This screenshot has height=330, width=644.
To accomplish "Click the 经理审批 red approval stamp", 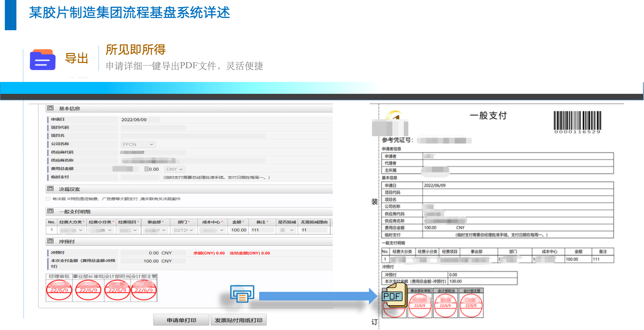I will pos(59,290).
